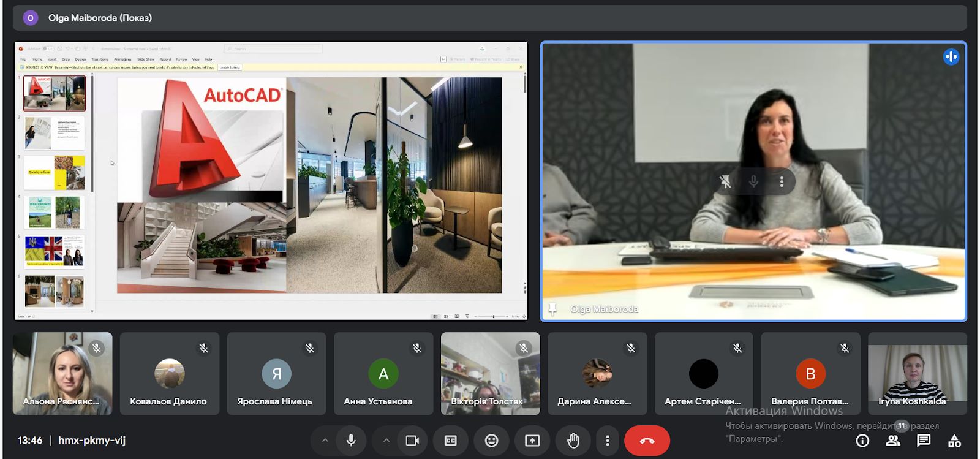Start Slide Show from status bar icon
Viewport: 980px width, 459px height.
[467, 316]
